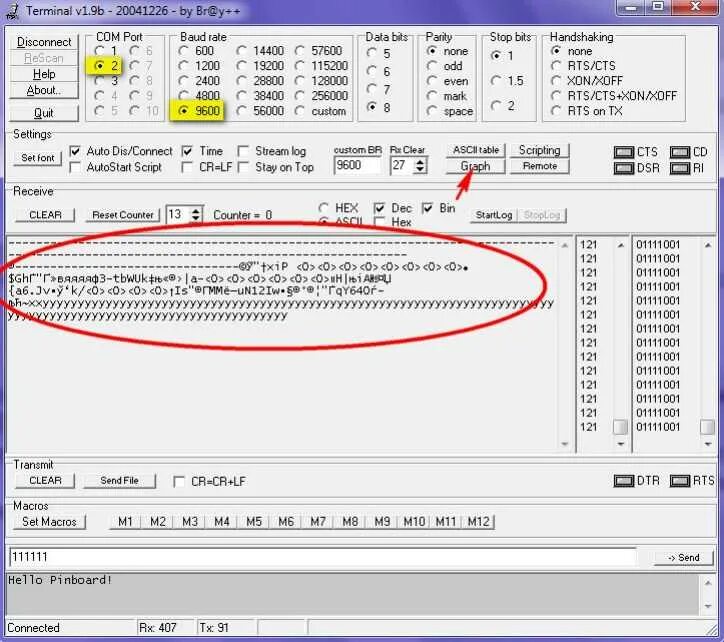
Task: Open the Scripting window
Action: 540,150
